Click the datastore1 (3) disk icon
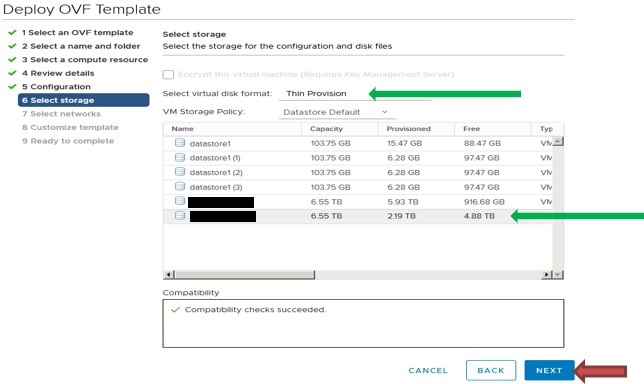 point(180,186)
